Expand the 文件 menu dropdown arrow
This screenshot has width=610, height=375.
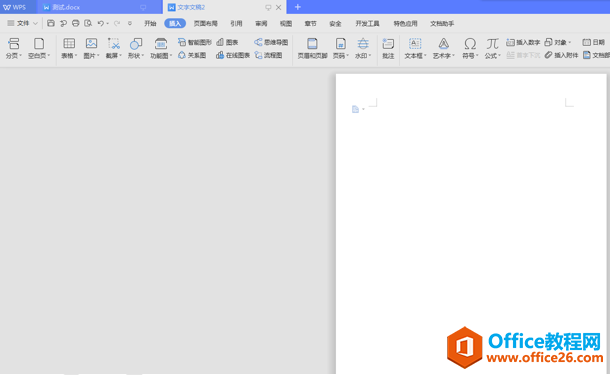coord(35,23)
